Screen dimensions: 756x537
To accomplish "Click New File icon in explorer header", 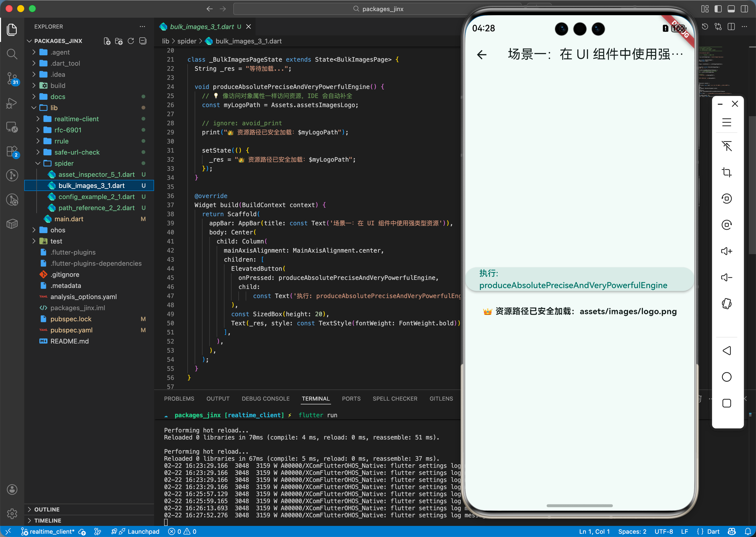I will (x=107, y=41).
